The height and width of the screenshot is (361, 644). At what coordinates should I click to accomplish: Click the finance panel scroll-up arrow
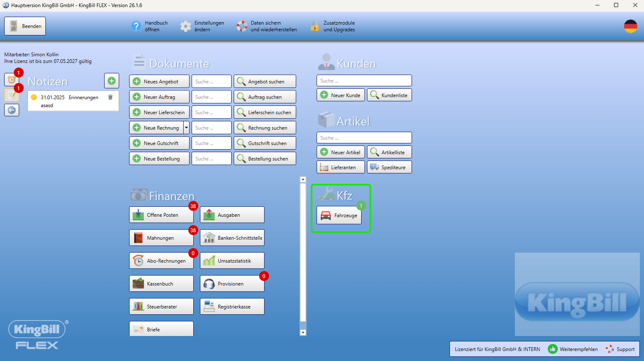(x=303, y=179)
